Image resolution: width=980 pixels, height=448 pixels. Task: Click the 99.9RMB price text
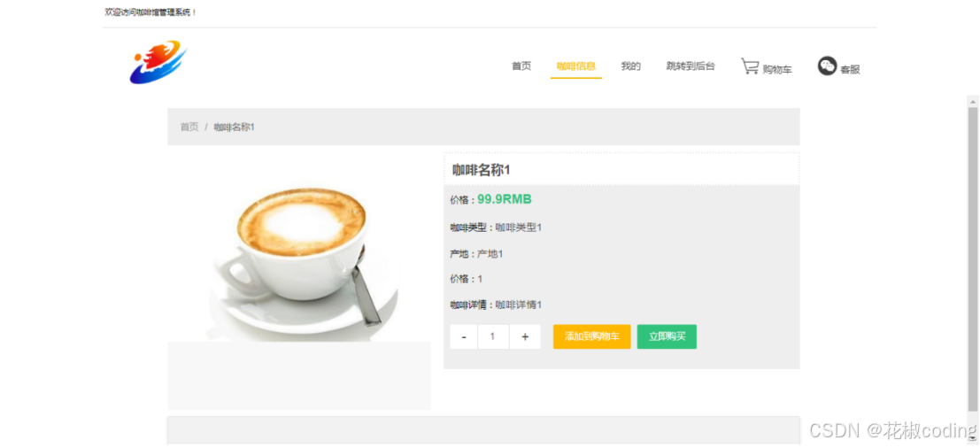tap(505, 199)
